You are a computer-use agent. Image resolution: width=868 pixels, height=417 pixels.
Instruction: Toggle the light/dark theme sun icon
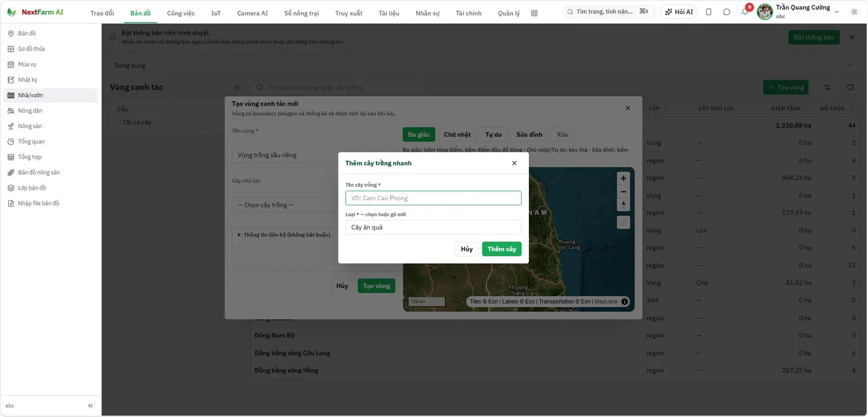854,12
